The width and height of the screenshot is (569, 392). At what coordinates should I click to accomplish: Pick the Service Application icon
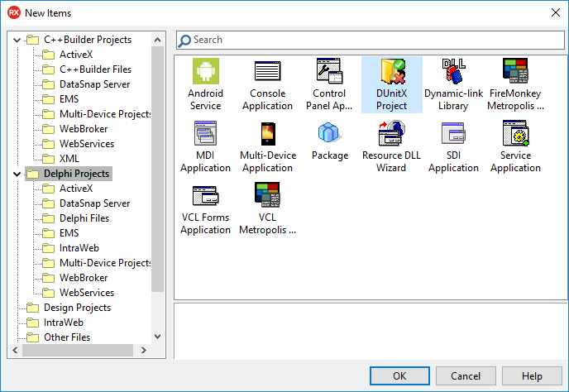[x=515, y=133]
